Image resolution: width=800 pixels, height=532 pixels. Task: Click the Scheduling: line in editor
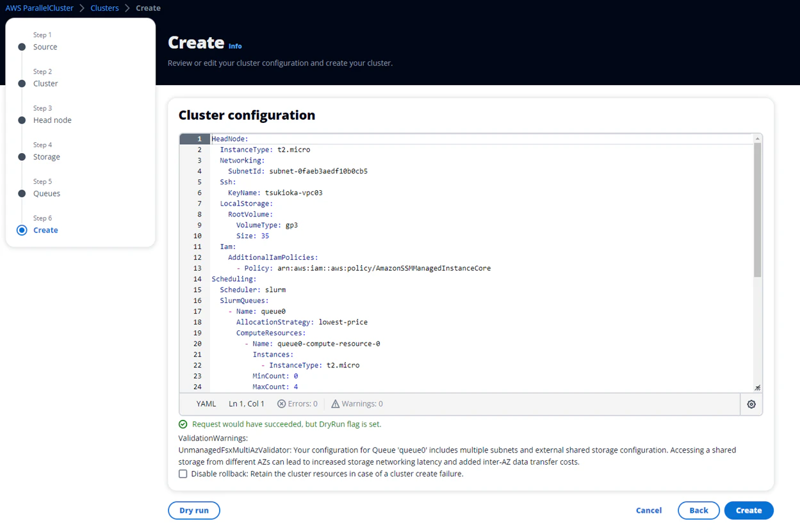pyautogui.click(x=234, y=279)
